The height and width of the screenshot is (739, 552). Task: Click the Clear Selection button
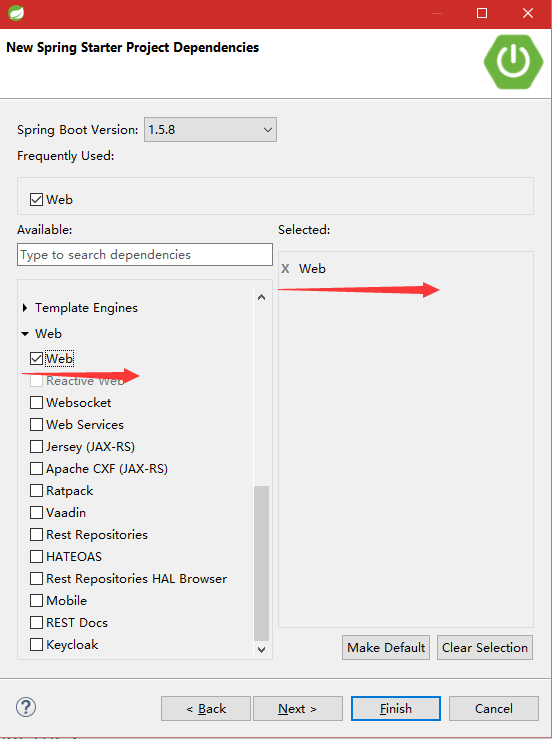[x=485, y=648]
